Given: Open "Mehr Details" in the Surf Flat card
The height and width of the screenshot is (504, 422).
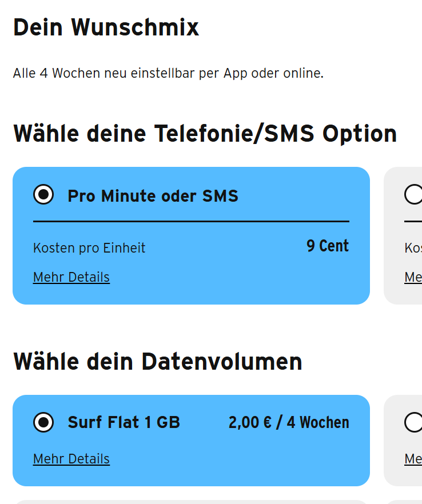Looking at the screenshot, I should [71, 459].
